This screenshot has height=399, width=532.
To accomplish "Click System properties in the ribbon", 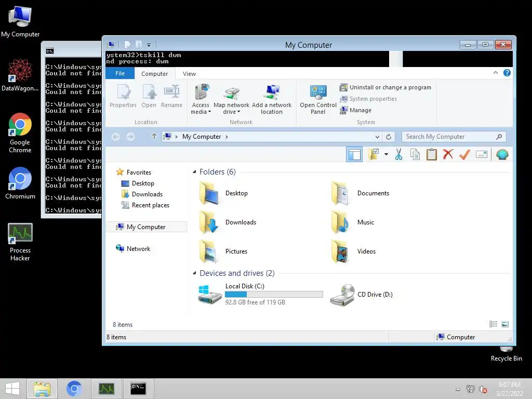I will pos(368,99).
